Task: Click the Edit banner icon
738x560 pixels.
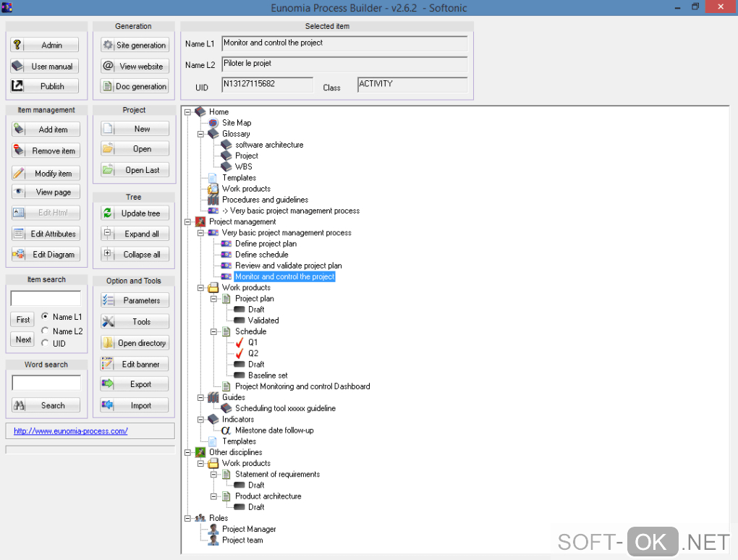Action: 108,364
